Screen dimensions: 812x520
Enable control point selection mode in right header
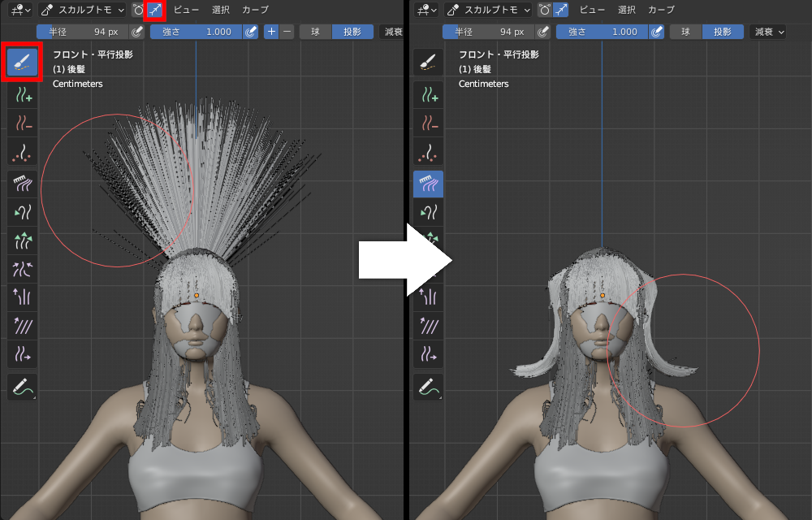(x=544, y=10)
